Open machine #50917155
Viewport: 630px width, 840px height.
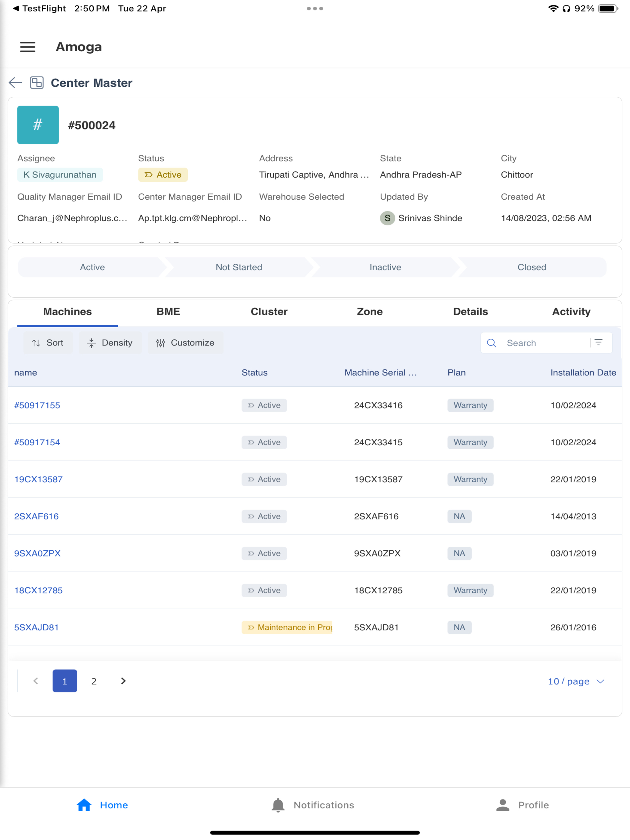(x=37, y=406)
